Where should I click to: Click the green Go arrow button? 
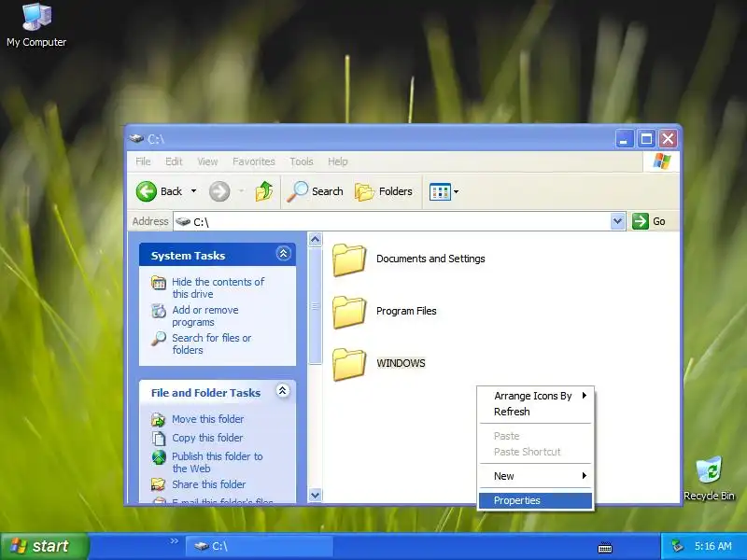(x=641, y=221)
